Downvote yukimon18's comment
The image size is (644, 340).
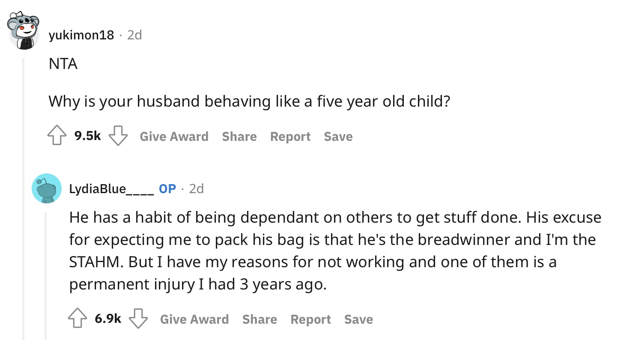(x=119, y=136)
